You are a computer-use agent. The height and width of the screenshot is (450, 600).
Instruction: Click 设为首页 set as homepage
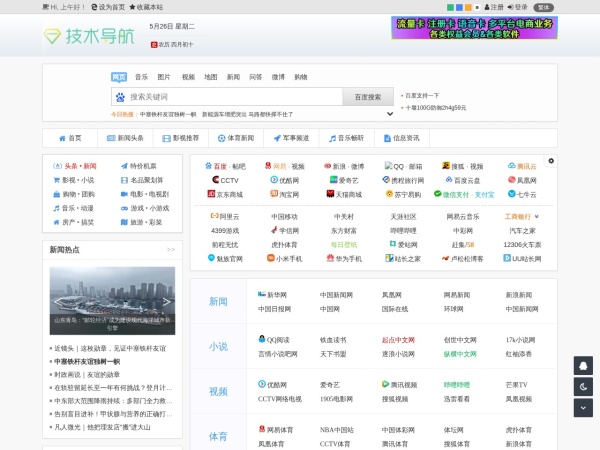pos(108,7)
